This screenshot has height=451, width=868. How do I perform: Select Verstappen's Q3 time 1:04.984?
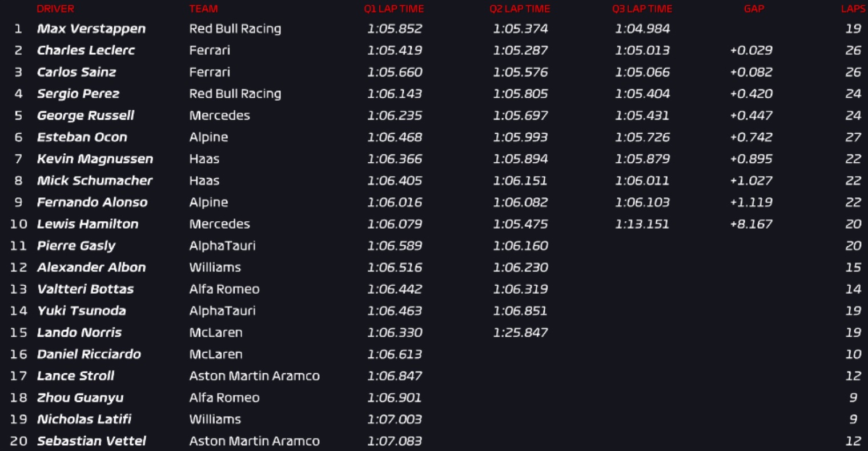pos(642,29)
